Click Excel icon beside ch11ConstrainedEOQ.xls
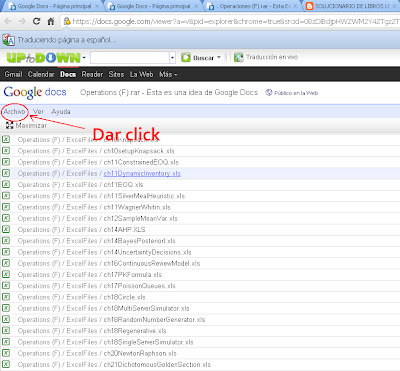400x371 pixels. click(6, 162)
